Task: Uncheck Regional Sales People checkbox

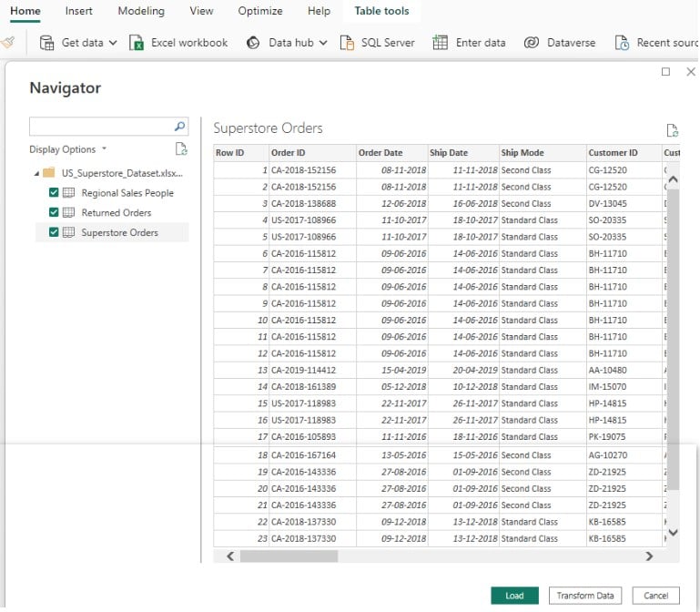Action: click(54, 192)
